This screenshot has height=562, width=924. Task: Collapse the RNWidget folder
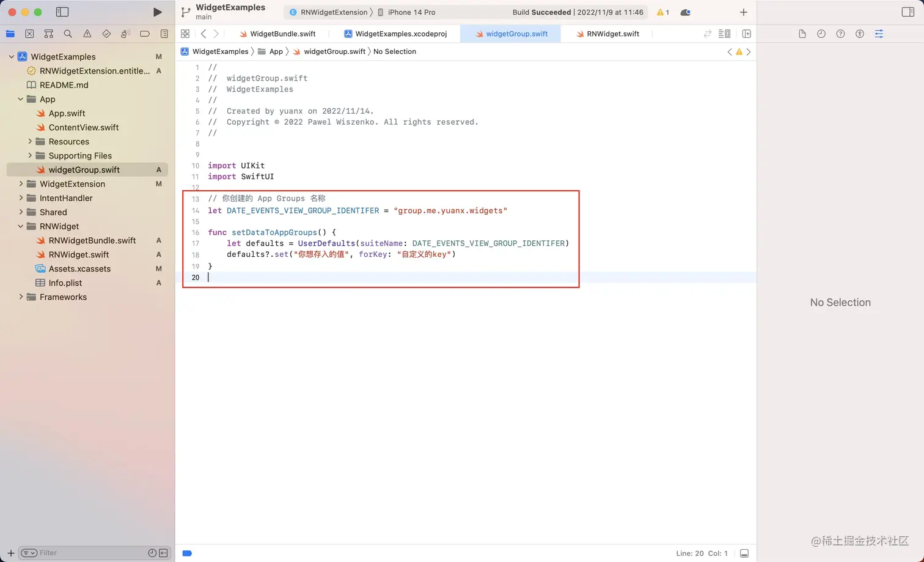(21, 226)
